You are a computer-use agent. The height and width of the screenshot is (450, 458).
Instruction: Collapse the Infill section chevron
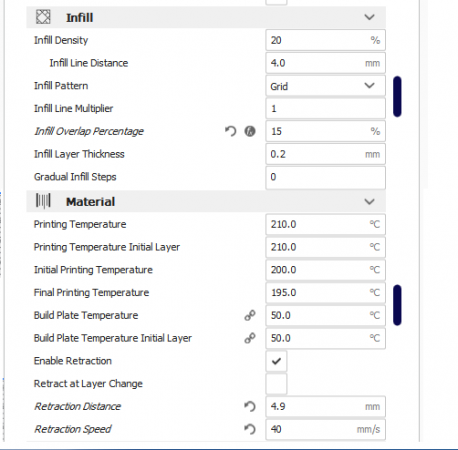pyautogui.click(x=369, y=17)
